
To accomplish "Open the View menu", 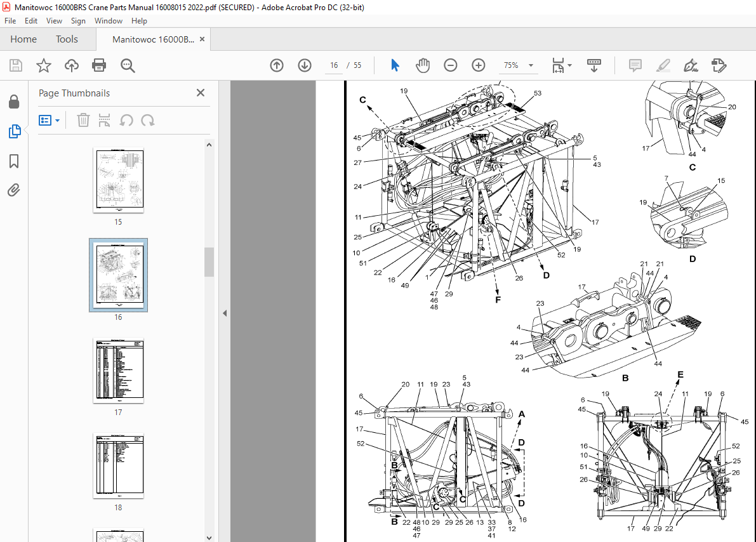I will [x=54, y=21].
